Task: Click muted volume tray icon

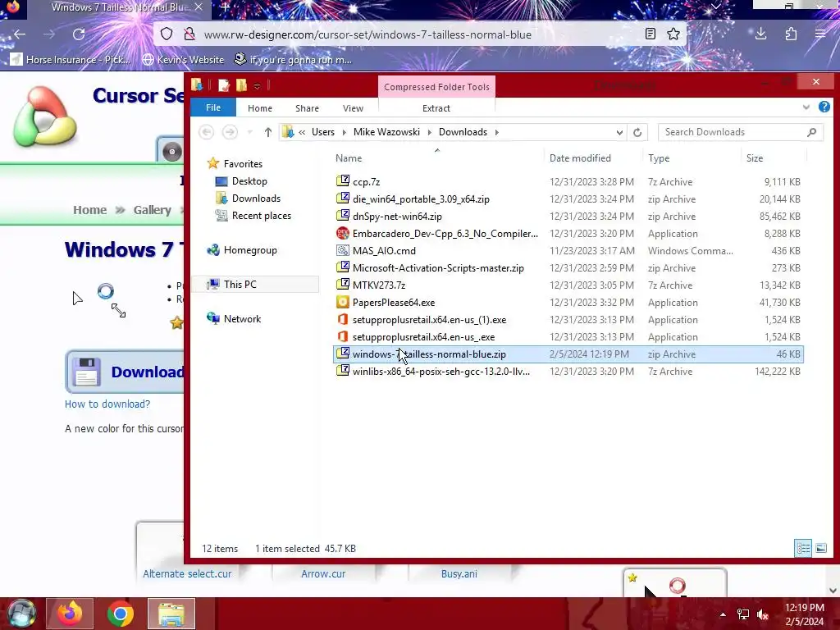Action: (762, 614)
